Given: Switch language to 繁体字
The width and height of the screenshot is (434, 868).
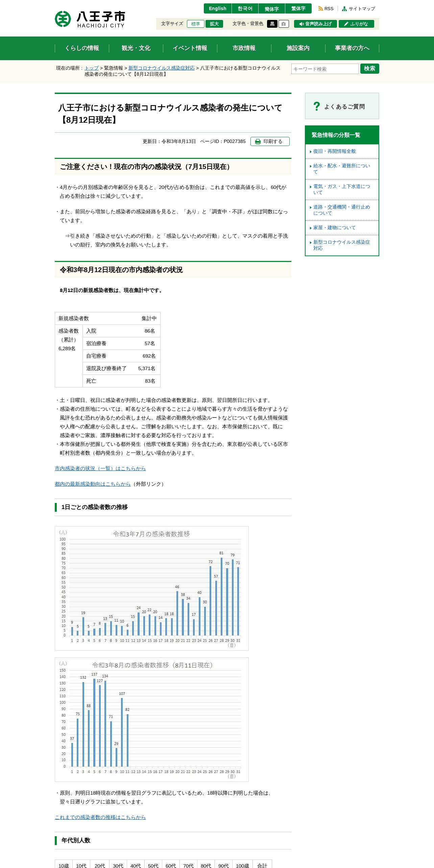Looking at the screenshot, I should click(x=298, y=8).
